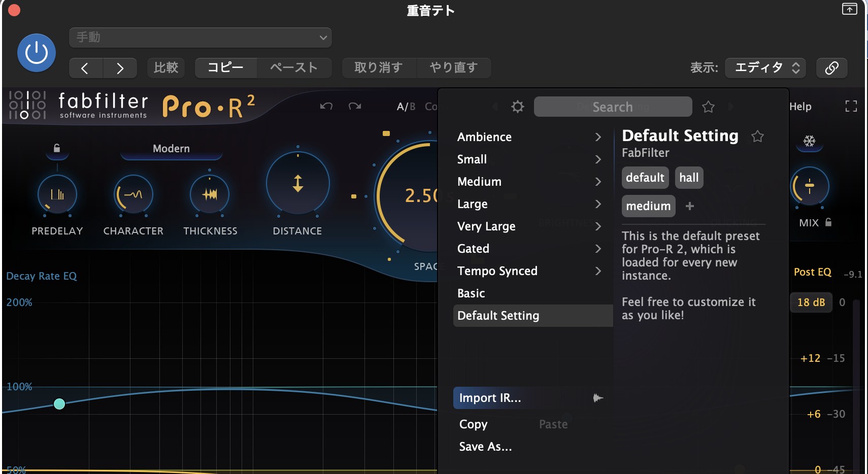
Task: Open preset browser settings gear
Action: (517, 107)
